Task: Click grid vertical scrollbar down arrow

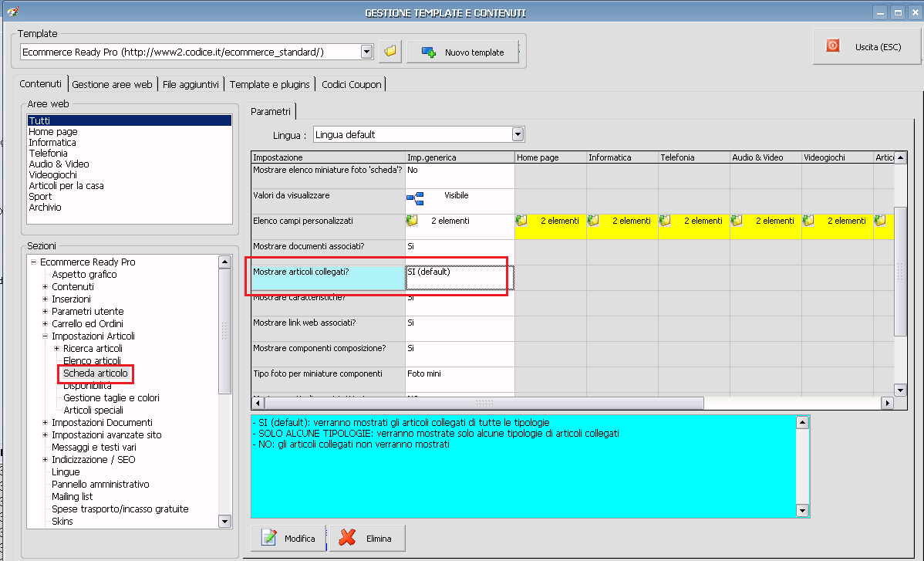Action: pos(900,390)
